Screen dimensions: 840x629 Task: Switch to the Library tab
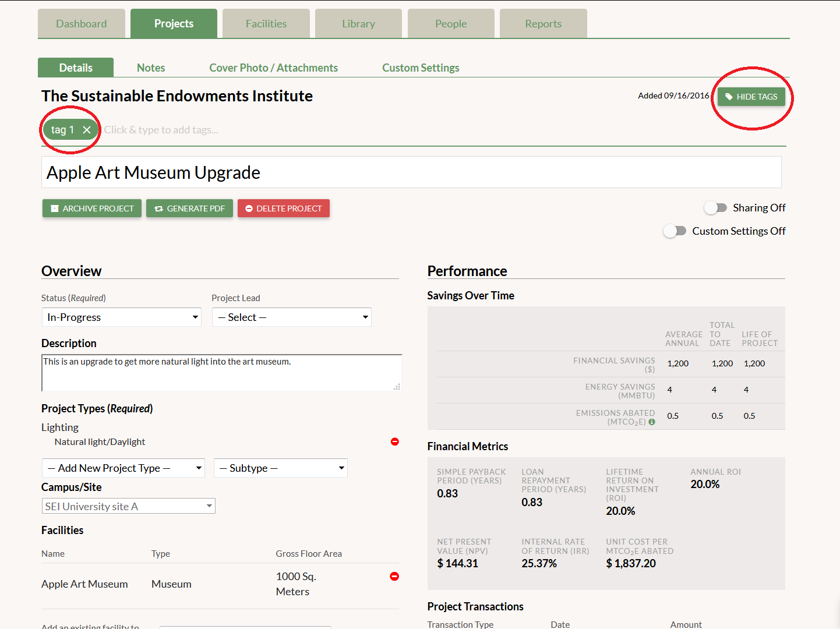pos(358,24)
